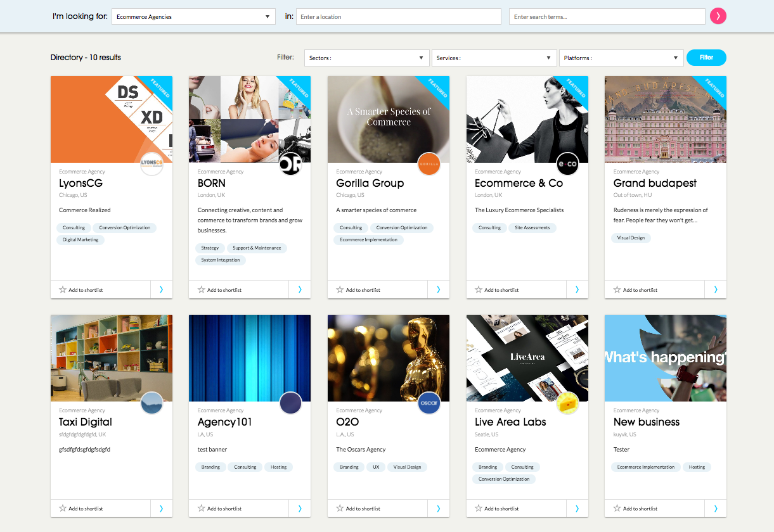Image resolution: width=774 pixels, height=532 pixels.
Task: Click the pink search arrow button
Action: (718, 16)
